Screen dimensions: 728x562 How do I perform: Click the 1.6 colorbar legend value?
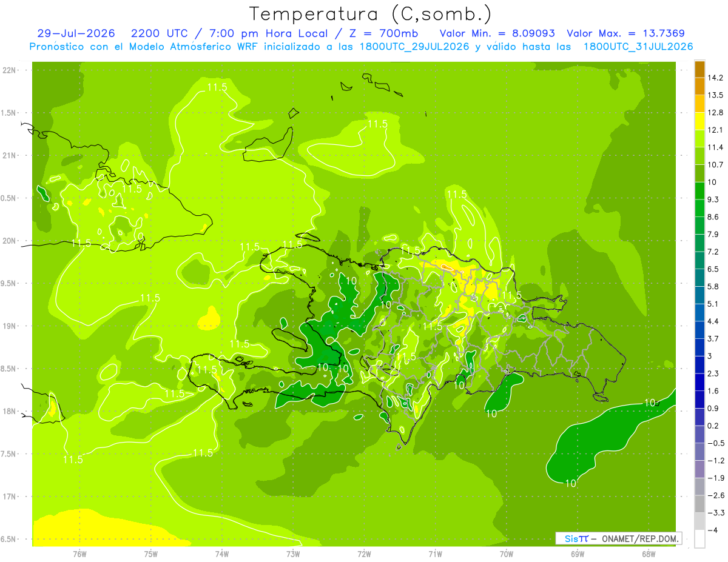pos(713,391)
